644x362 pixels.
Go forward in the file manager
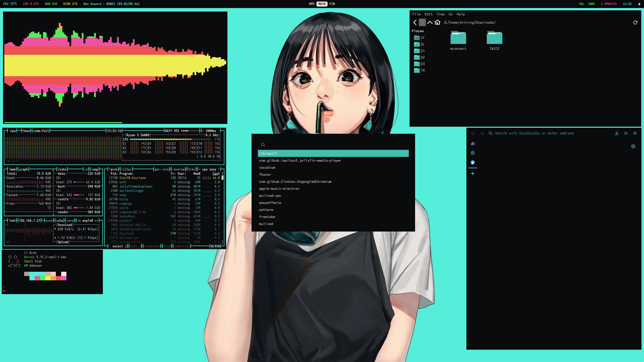(422, 22)
